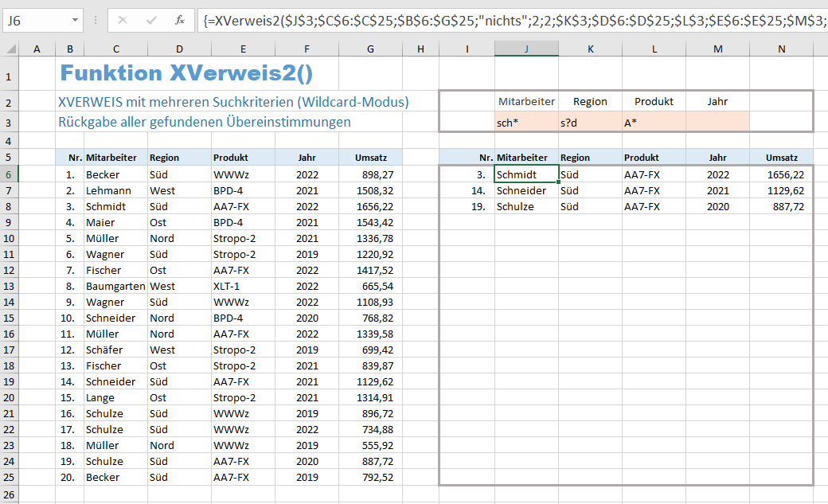The height and width of the screenshot is (504, 828).
Task: Click criteria header 'Region' in row 2
Action: click(591, 101)
